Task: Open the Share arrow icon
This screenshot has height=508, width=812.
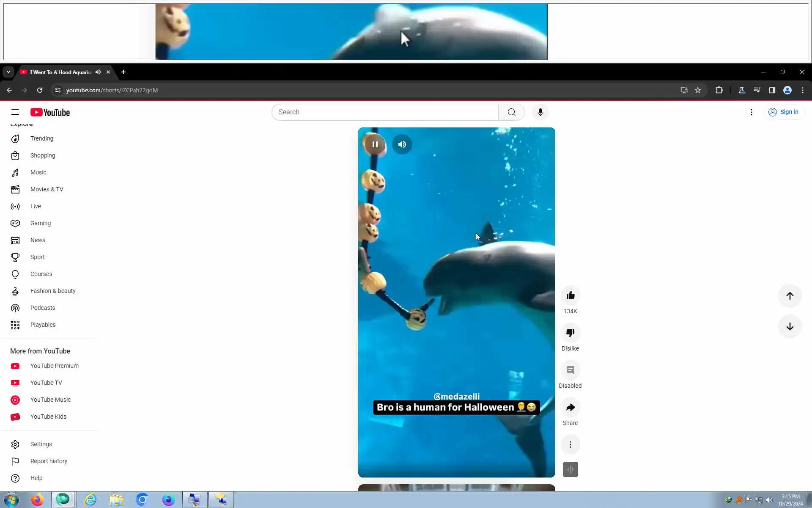Action: tap(570, 407)
